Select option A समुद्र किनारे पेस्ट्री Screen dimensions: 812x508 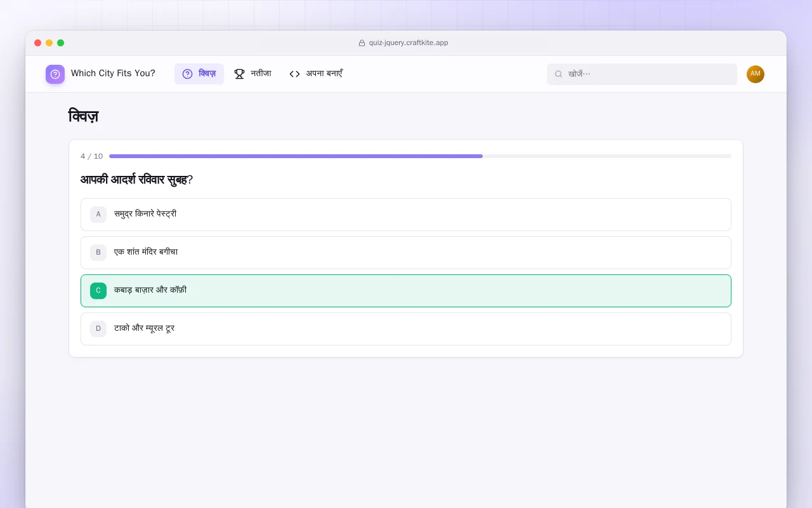[406, 215]
